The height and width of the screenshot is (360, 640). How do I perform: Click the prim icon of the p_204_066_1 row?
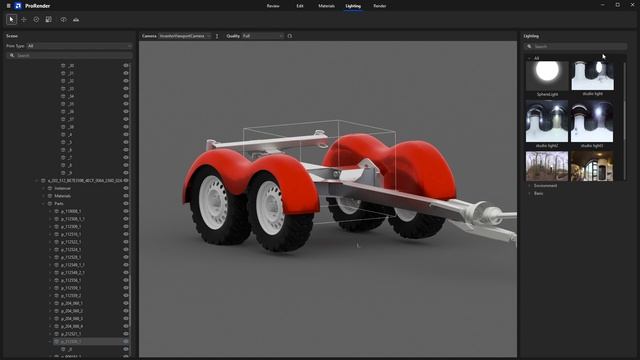pyautogui.click(x=57, y=303)
